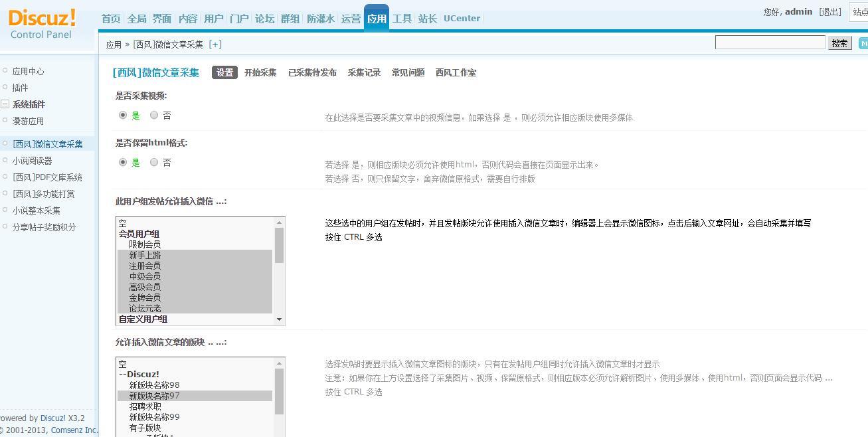Screen dimensions: 868x437
Task: Select 有子版块 in forum list
Action: point(195,428)
